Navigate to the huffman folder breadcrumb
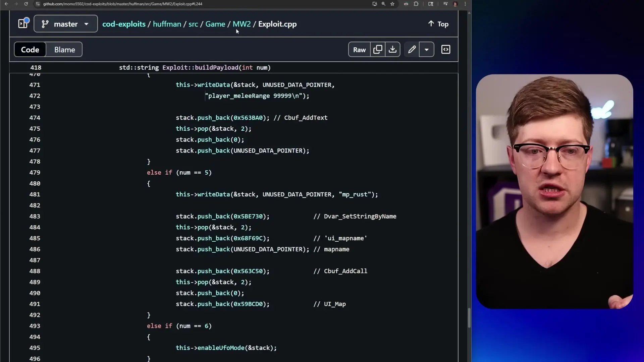644x362 pixels. 167,24
